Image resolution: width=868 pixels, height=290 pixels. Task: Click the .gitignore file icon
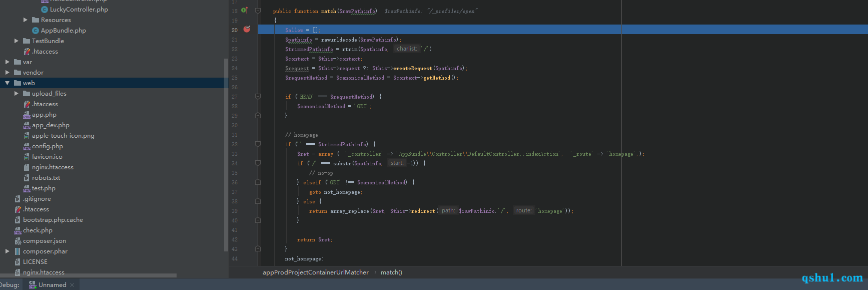click(18, 199)
